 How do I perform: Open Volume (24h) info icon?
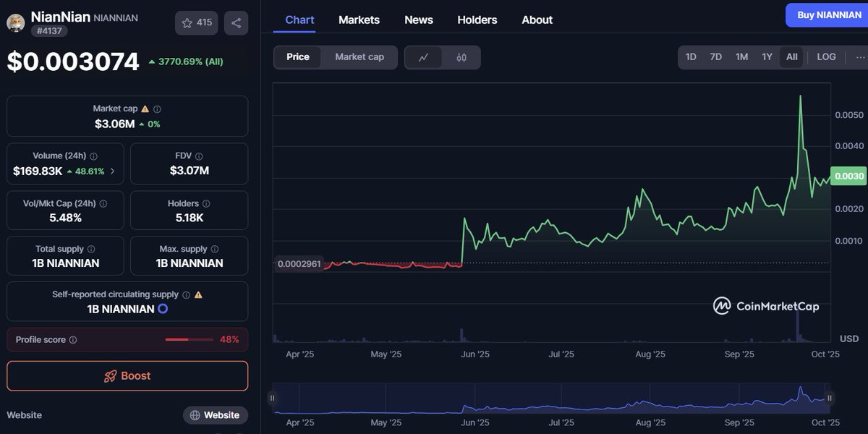(93, 156)
